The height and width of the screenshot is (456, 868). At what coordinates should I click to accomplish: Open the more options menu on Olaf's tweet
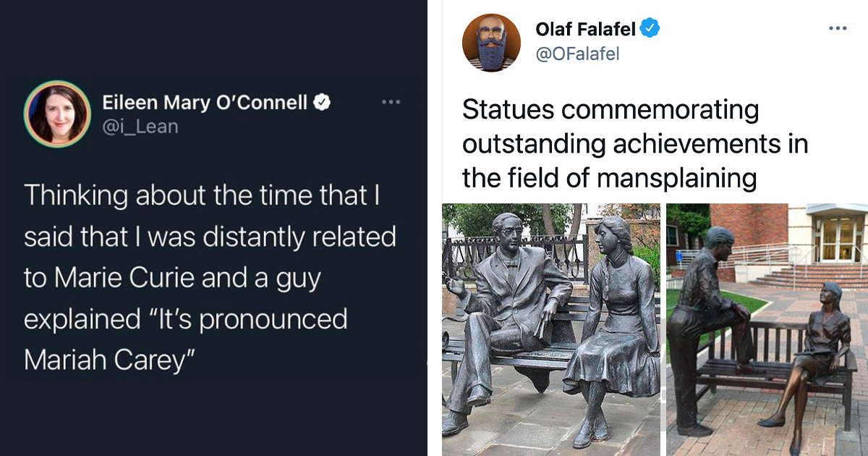(x=837, y=28)
